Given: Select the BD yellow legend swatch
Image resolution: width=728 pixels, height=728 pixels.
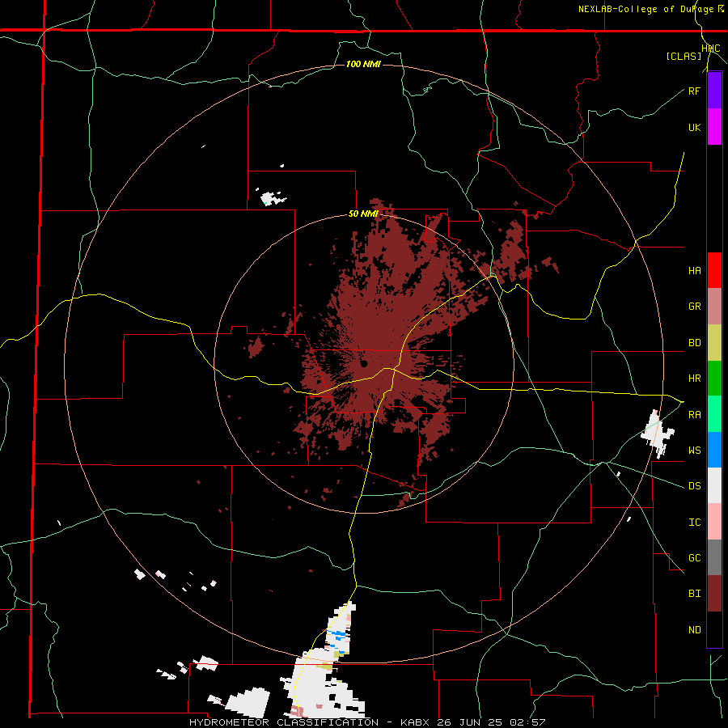Looking at the screenshot, I should (714, 343).
